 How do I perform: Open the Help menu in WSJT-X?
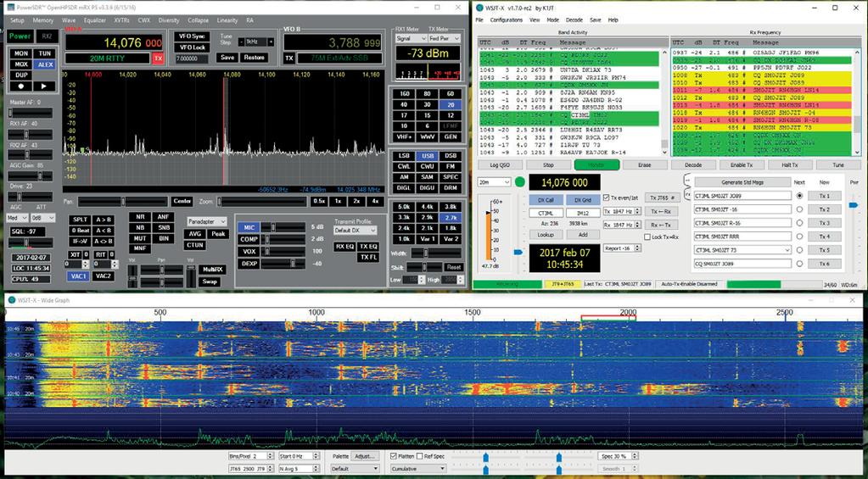(613, 19)
